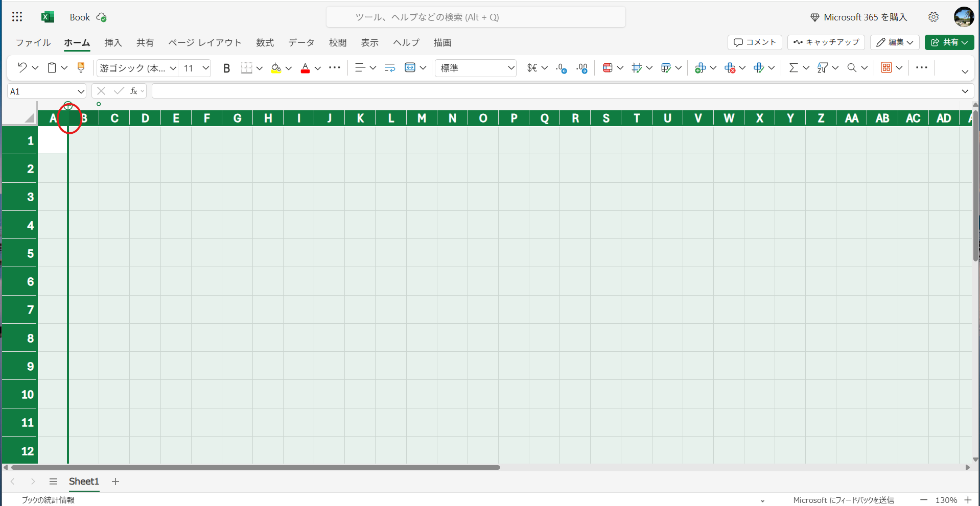Screen dimensions: 980x506
Task: Expand the paste options dropdown arrow
Action: pyautogui.click(x=64, y=67)
